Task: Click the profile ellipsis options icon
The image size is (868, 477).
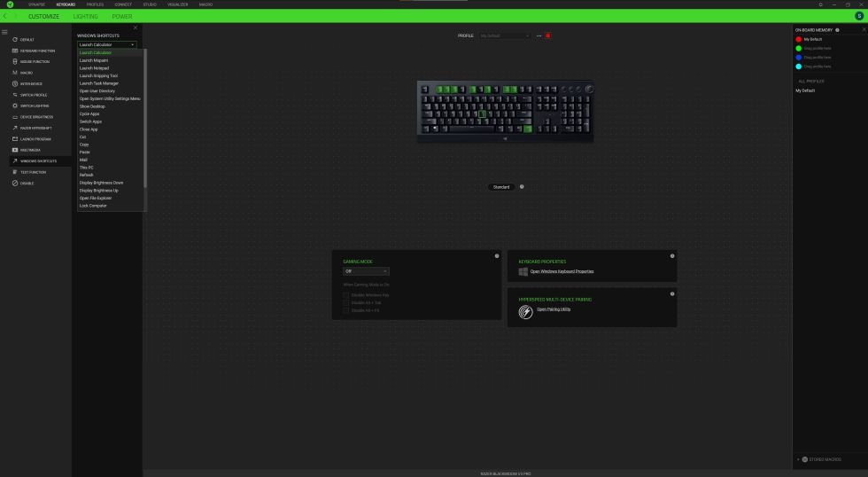Action: point(538,35)
